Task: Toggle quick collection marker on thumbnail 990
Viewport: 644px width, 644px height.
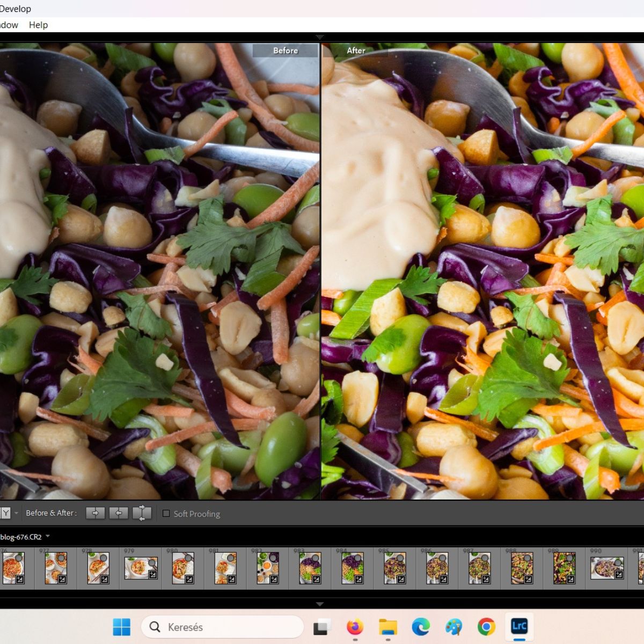Action: tap(618, 562)
